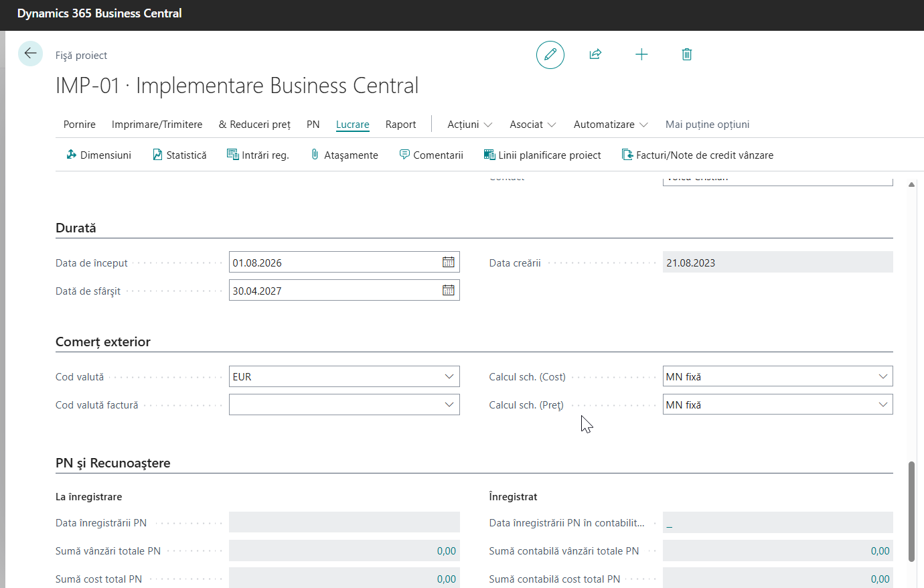Click Mai puține opțiuni
This screenshot has width=924, height=588.
(x=707, y=125)
